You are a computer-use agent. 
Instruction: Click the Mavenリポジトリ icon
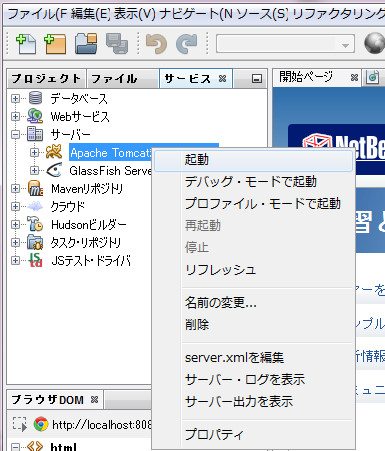tap(35, 188)
